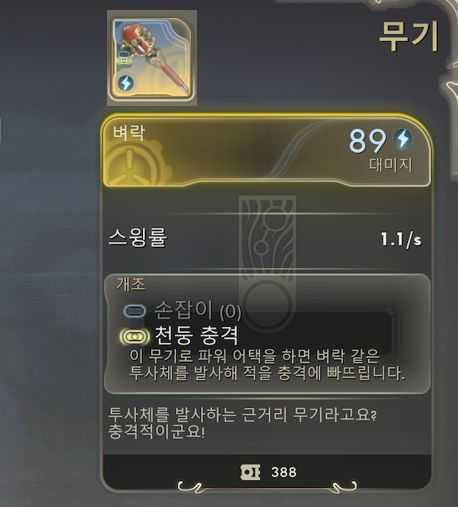The width and height of the screenshot is (458, 507).
Task: Select the 손잡이 (0) modification row
Action: (x=182, y=311)
